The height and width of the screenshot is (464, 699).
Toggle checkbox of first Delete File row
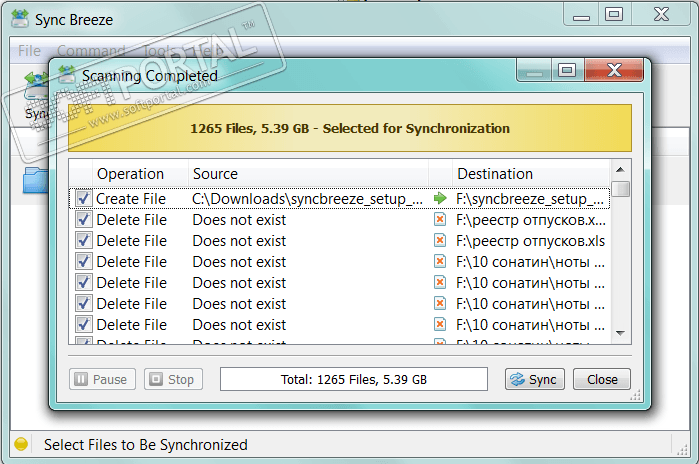point(83,220)
